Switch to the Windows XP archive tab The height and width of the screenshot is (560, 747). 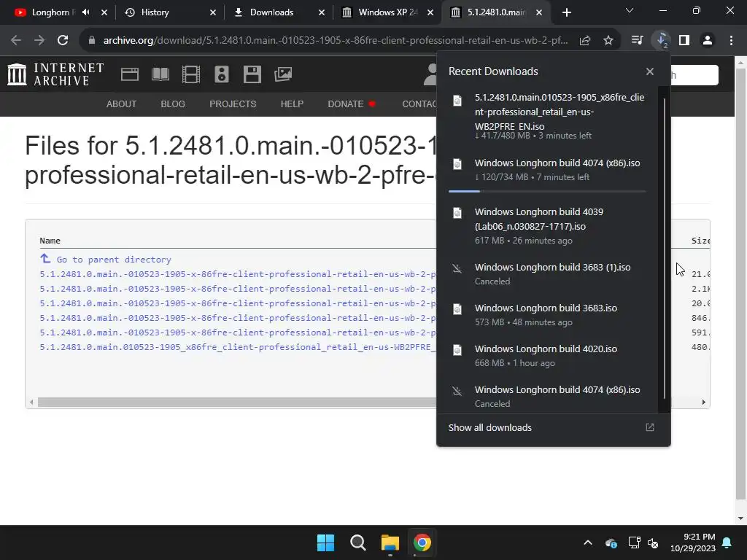(387, 12)
